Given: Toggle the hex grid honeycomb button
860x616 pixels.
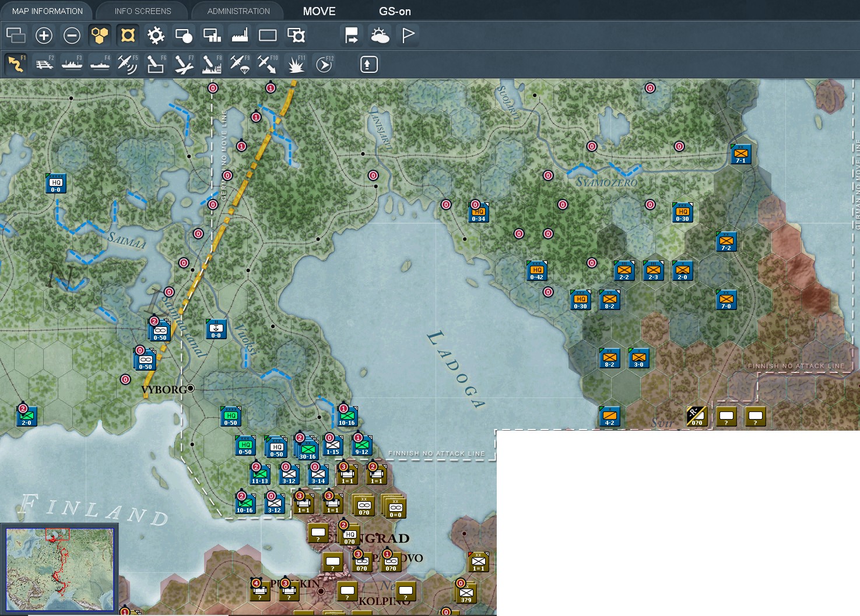Looking at the screenshot, I should click(x=100, y=36).
